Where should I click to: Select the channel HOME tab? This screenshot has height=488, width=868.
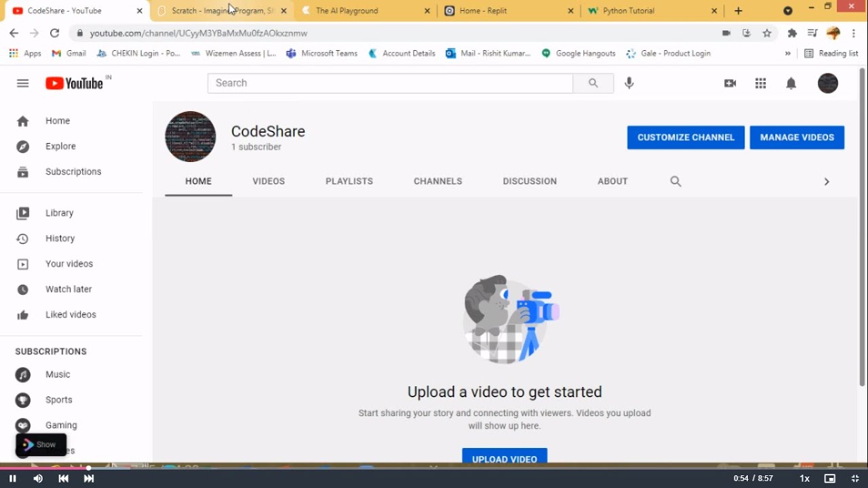pyautogui.click(x=198, y=181)
